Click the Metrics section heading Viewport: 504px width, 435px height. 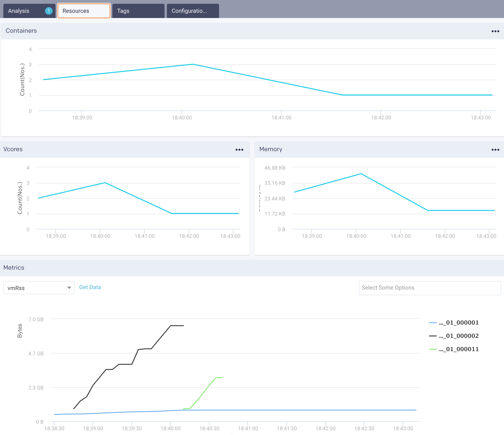[14, 267]
